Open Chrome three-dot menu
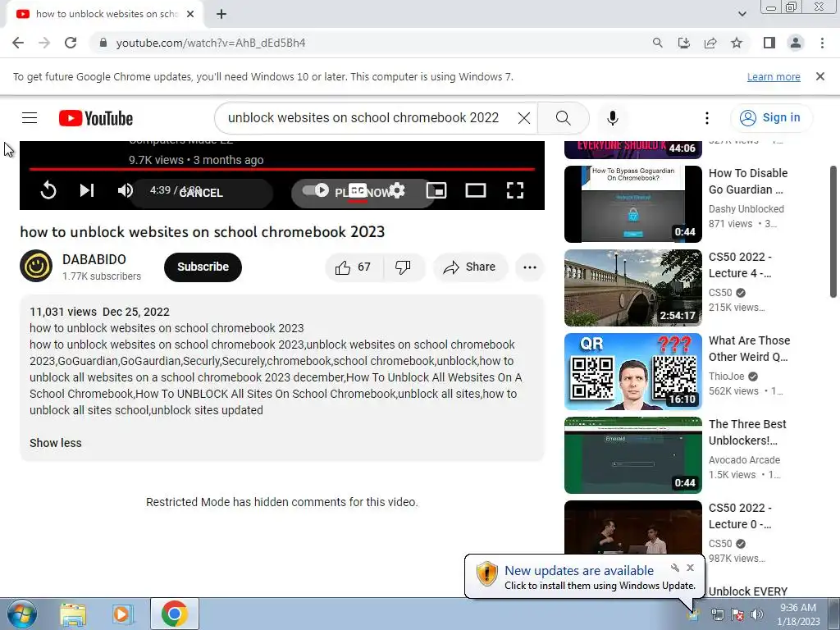Viewport: 840px width, 630px height. click(822, 43)
